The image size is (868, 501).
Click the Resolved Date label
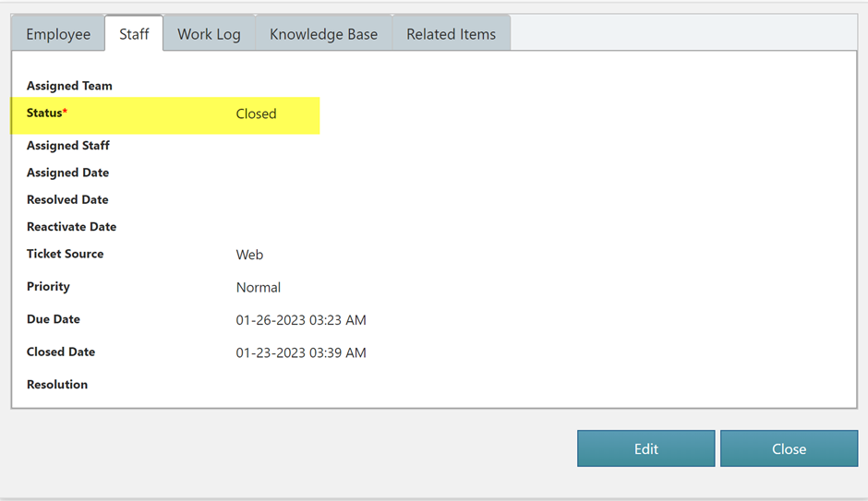pos(67,199)
